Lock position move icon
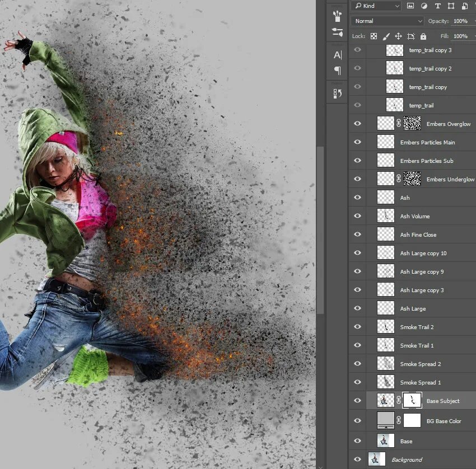 [x=398, y=36]
